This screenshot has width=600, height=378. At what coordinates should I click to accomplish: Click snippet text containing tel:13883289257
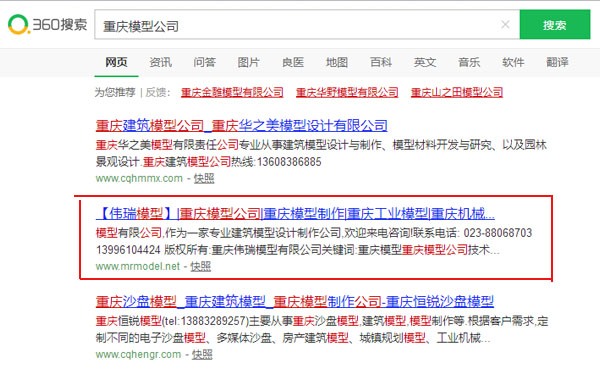point(322,329)
